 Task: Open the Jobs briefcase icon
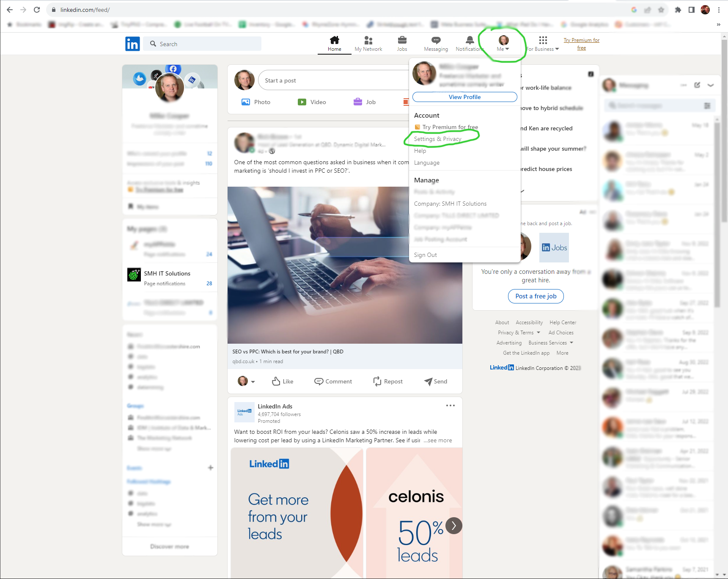(x=402, y=40)
